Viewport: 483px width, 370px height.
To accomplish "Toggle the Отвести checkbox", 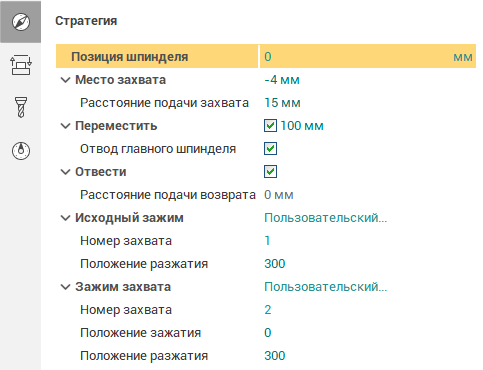I will click(270, 172).
